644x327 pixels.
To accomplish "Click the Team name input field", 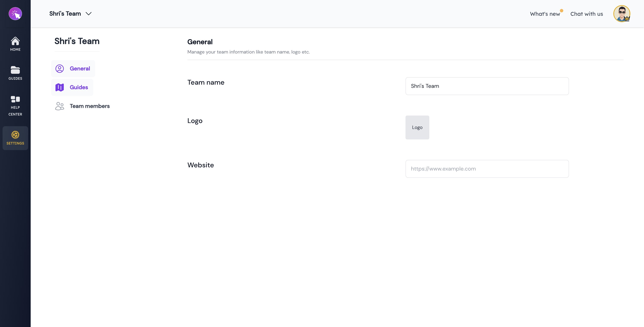I will point(487,86).
